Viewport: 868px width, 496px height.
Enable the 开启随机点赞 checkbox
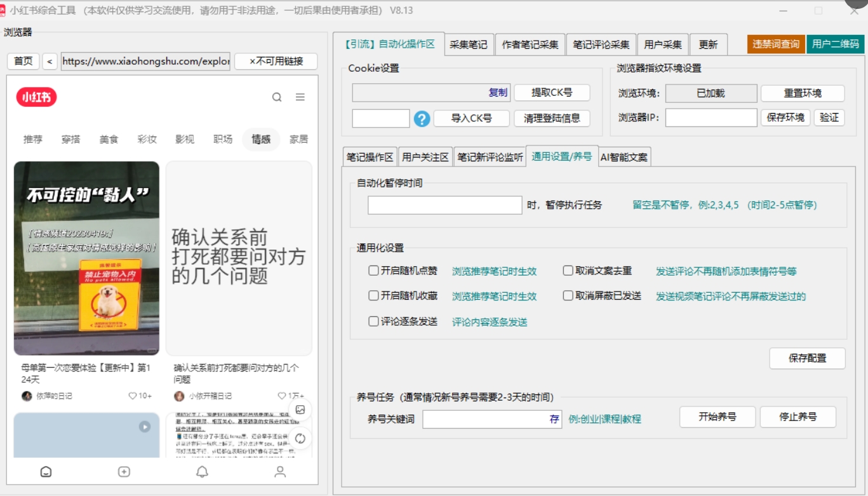click(x=373, y=271)
